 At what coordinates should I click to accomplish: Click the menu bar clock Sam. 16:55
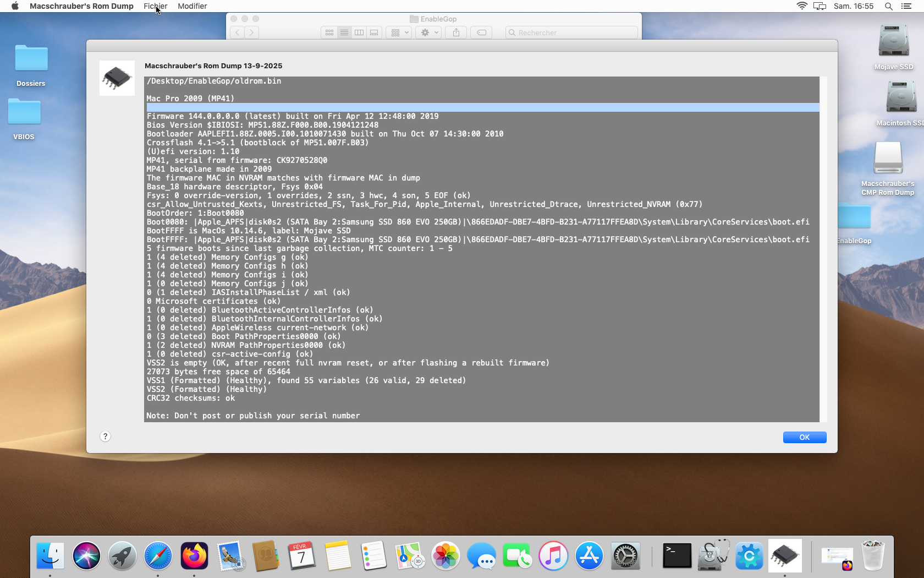pyautogui.click(x=854, y=6)
